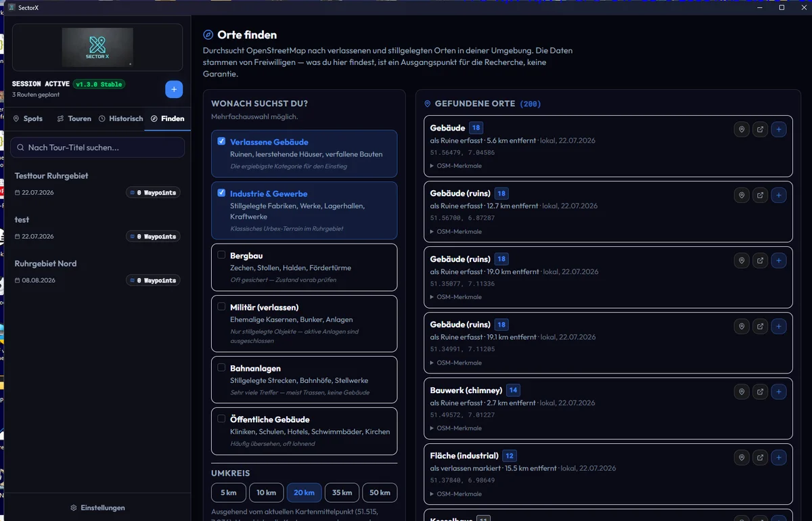Add the 19.1 km Gebäude (ruins) result

coord(779,326)
